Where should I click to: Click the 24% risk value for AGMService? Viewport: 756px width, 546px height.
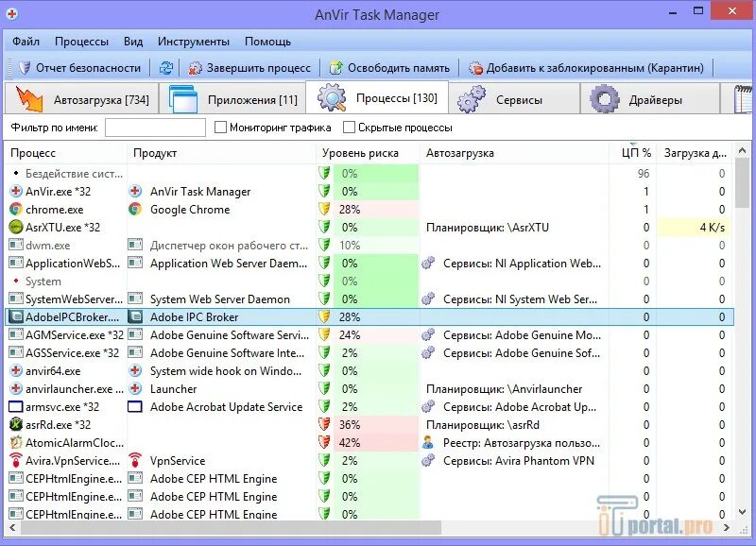(x=350, y=335)
